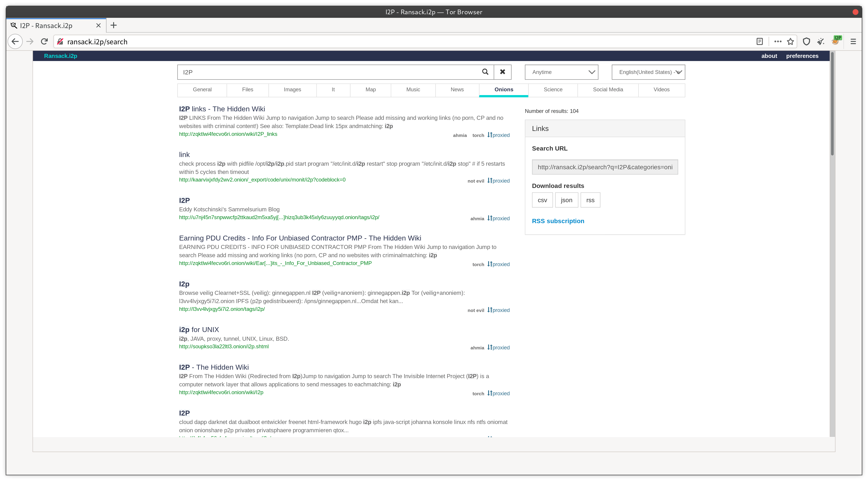Click the magnifier search submit icon
The height and width of the screenshot is (481, 868).
[485, 72]
